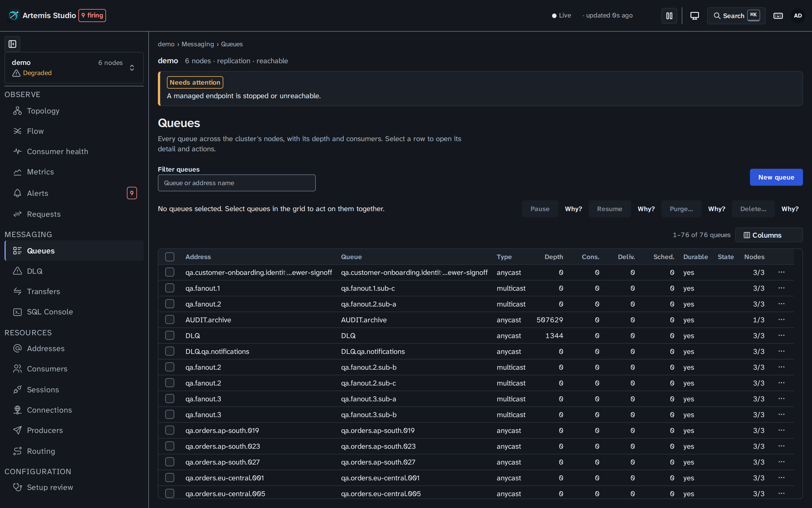Check the qa.fanout.1.sub-c row checkbox
This screenshot has width=812, height=508.
pyautogui.click(x=170, y=288)
